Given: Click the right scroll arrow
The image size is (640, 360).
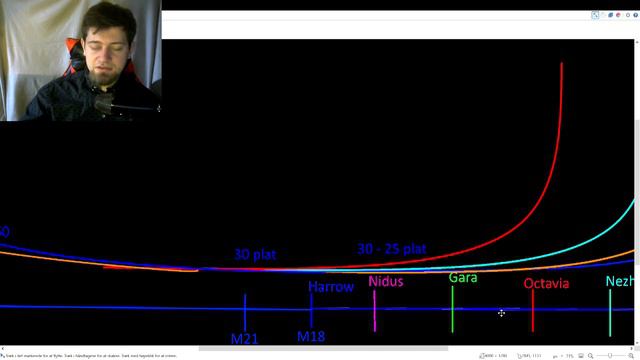Looking at the screenshot, I should (631, 349).
